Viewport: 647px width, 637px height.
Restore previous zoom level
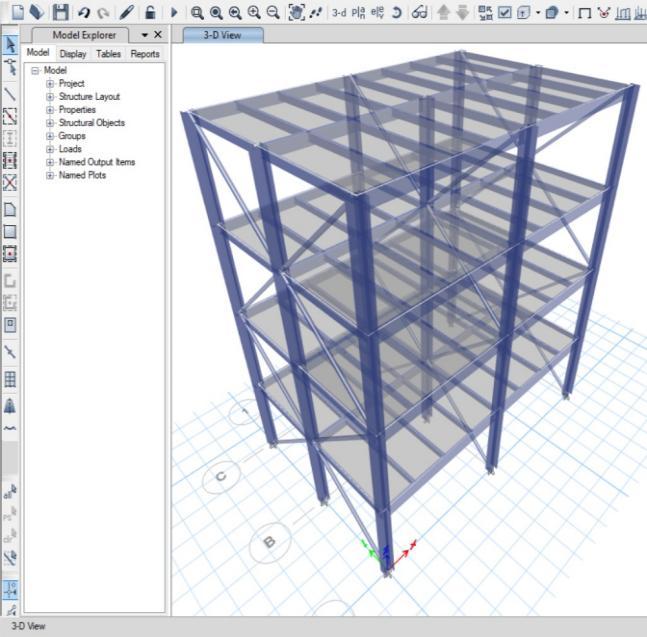[x=235, y=13]
